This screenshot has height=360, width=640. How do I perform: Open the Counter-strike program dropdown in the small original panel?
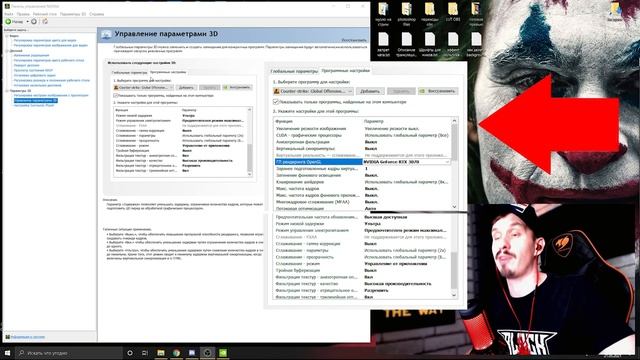(143, 87)
